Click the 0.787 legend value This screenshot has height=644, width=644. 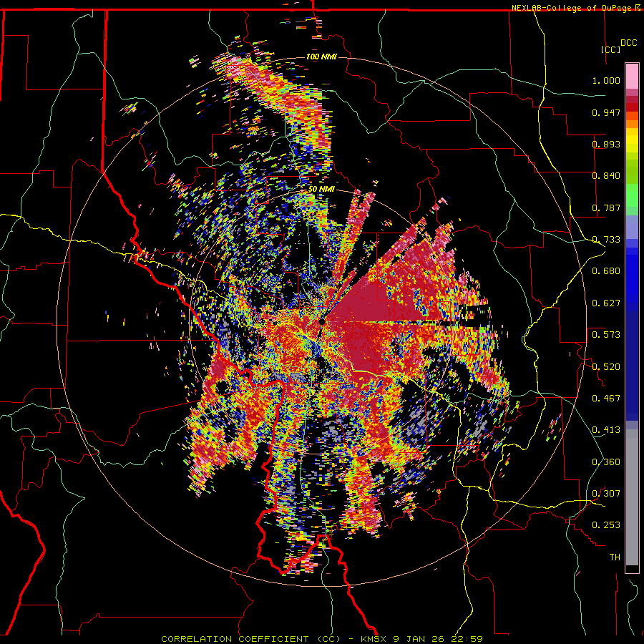[x=606, y=208]
